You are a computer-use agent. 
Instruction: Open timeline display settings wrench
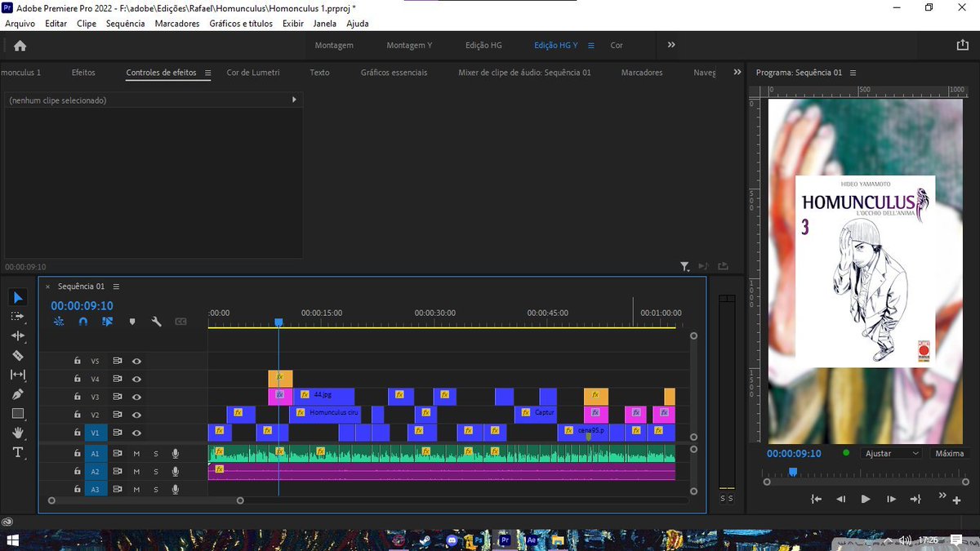tap(156, 322)
